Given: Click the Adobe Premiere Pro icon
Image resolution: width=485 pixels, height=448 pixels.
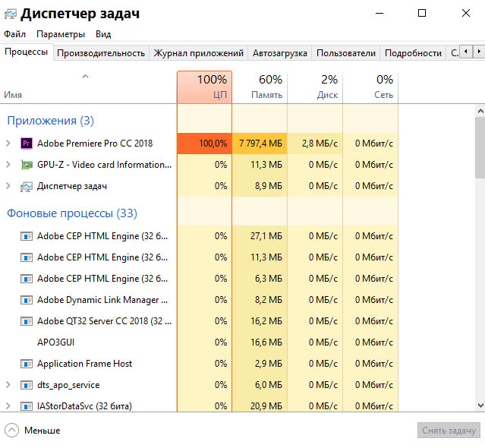Looking at the screenshot, I should (27, 144).
